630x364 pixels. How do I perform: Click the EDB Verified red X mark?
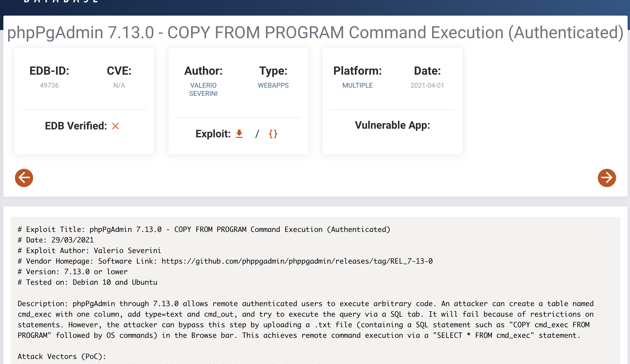(x=115, y=126)
